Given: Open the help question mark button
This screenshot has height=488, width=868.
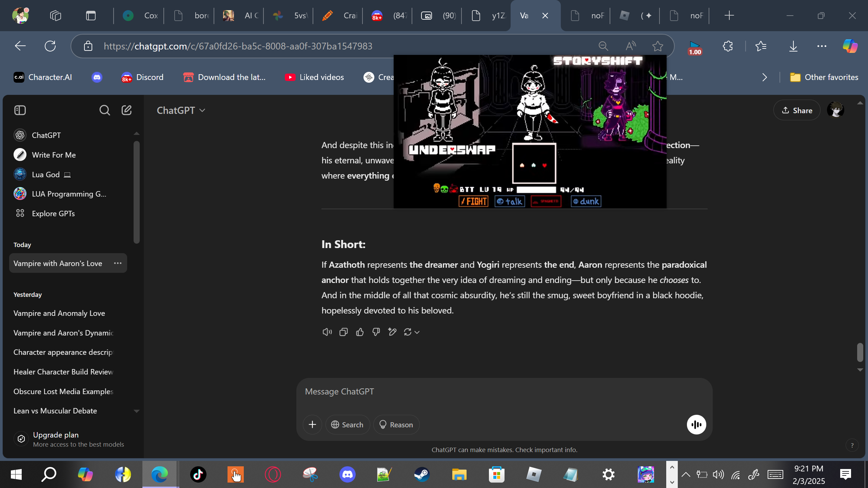Looking at the screenshot, I should pos(852,445).
